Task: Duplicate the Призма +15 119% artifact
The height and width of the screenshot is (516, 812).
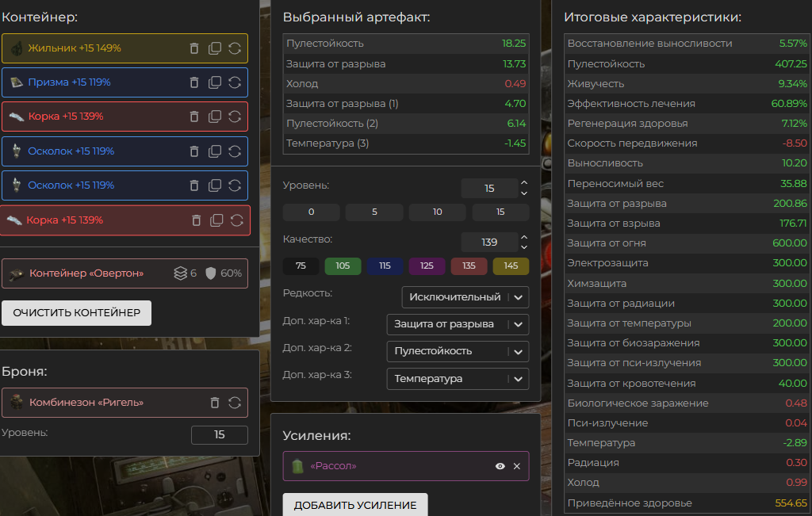Action: [214, 82]
